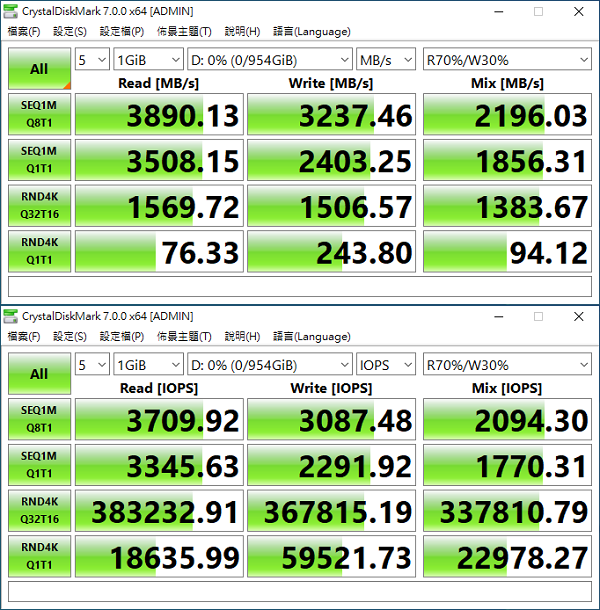Screen dimensions: 600x610
Task: Click write IOPS value 59521.73
Action: coord(332,556)
